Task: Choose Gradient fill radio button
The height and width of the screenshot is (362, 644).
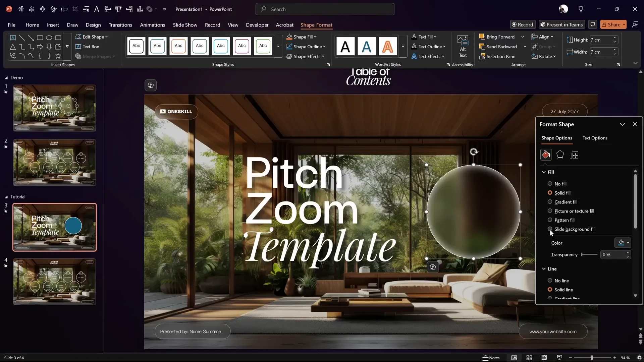Action: pos(550,202)
